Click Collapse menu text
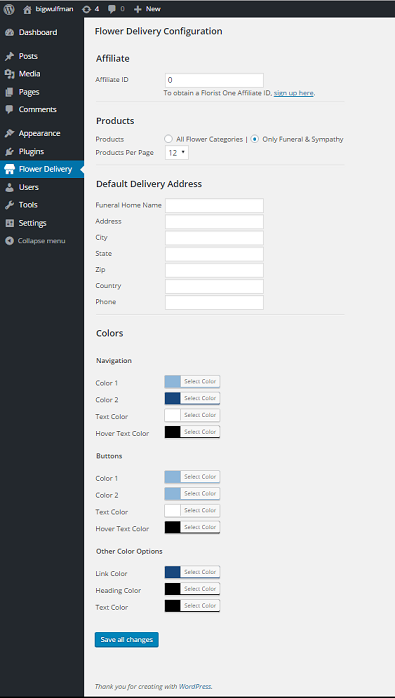Image resolution: width=395 pixels, height=698 pixels. pyautogui.click(x=41, y=241)
